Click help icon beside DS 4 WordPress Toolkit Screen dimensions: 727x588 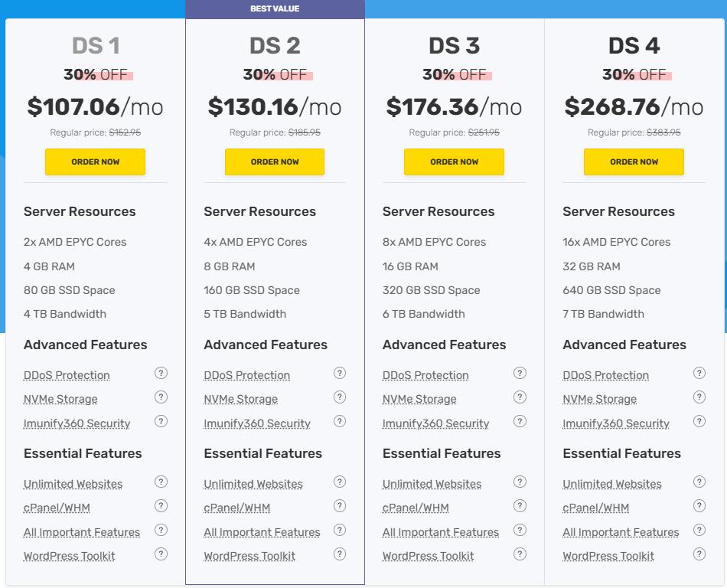click(699, 554)
